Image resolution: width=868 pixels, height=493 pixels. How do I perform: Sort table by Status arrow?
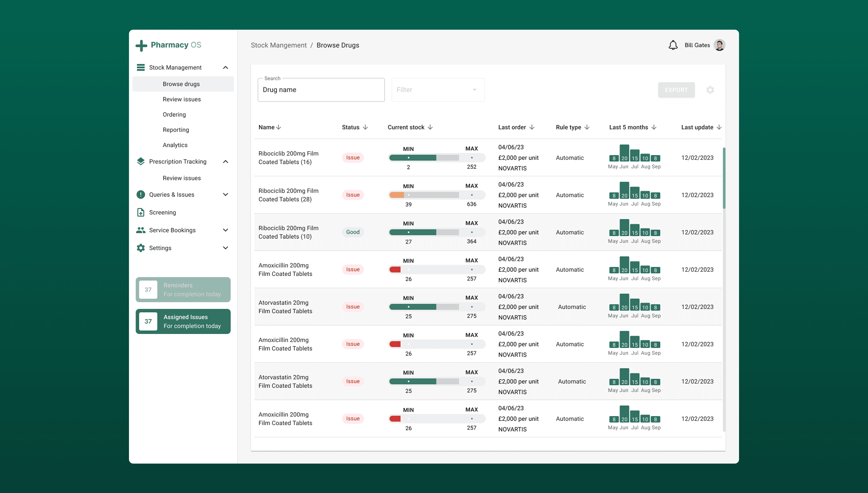[365, 127]
